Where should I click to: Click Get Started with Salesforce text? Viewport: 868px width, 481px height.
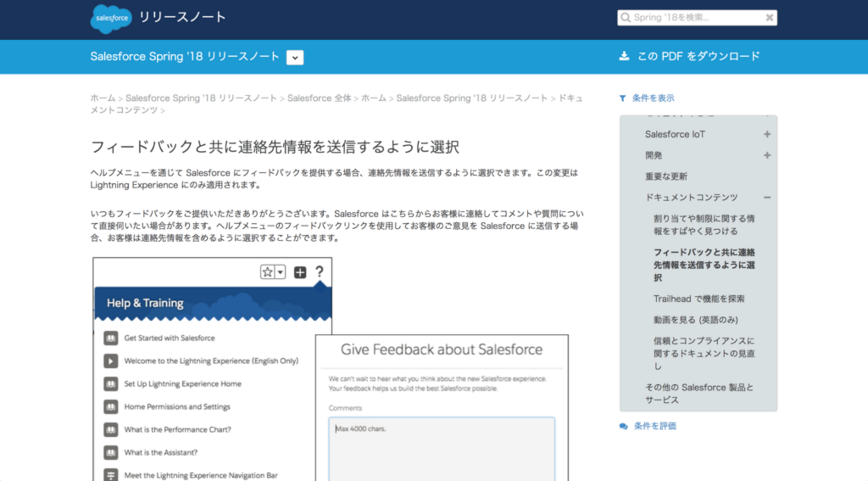point(170,338)
